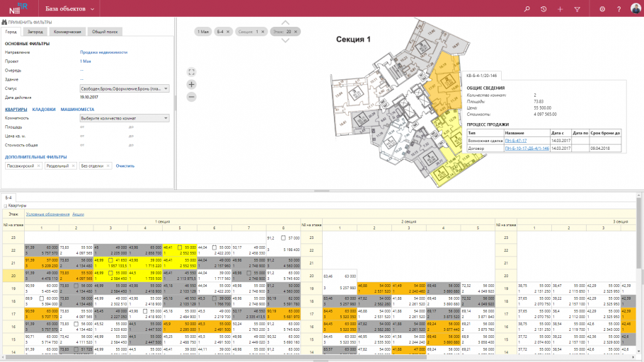
Task: Tick checkbox in floor 22 apartment 6 cell
Action: (x=214, y=248)
